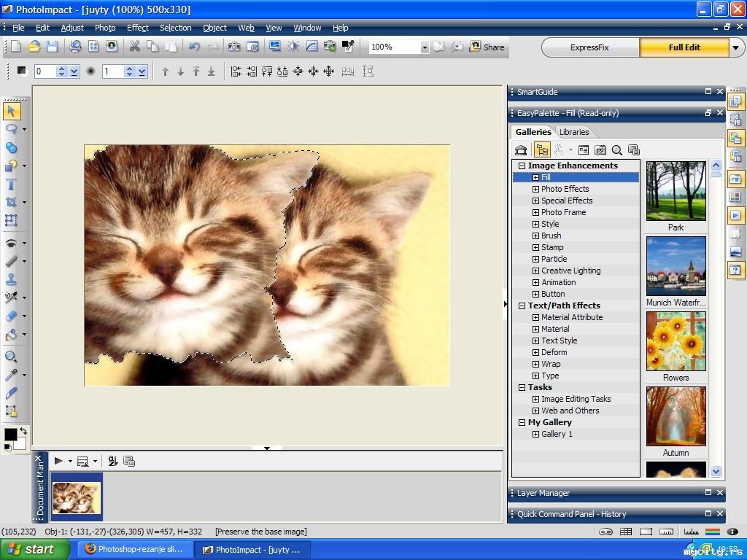Choose the Zoom magnifier tool
The height and width of the screenshot is (560, 747).
[11, 357]
